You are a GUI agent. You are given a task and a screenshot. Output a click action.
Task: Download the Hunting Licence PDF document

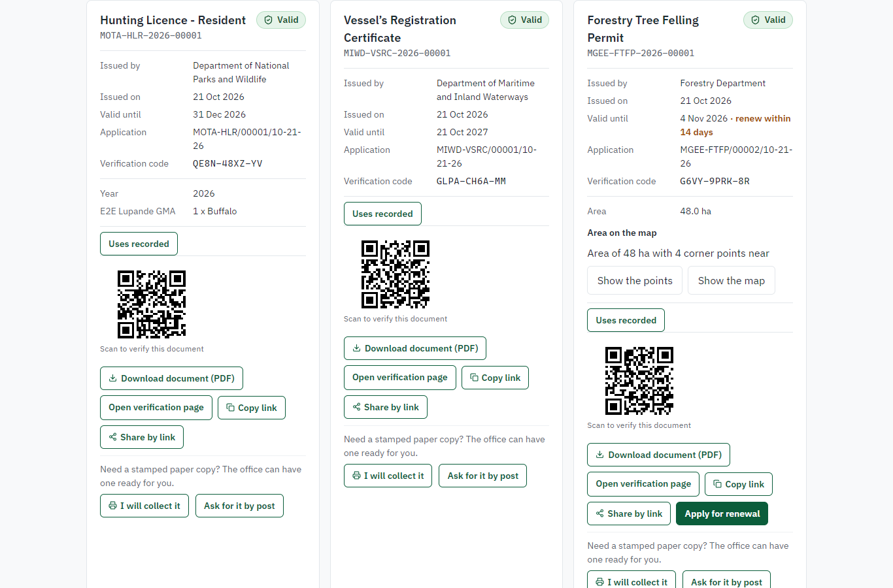tap(171, 378)
